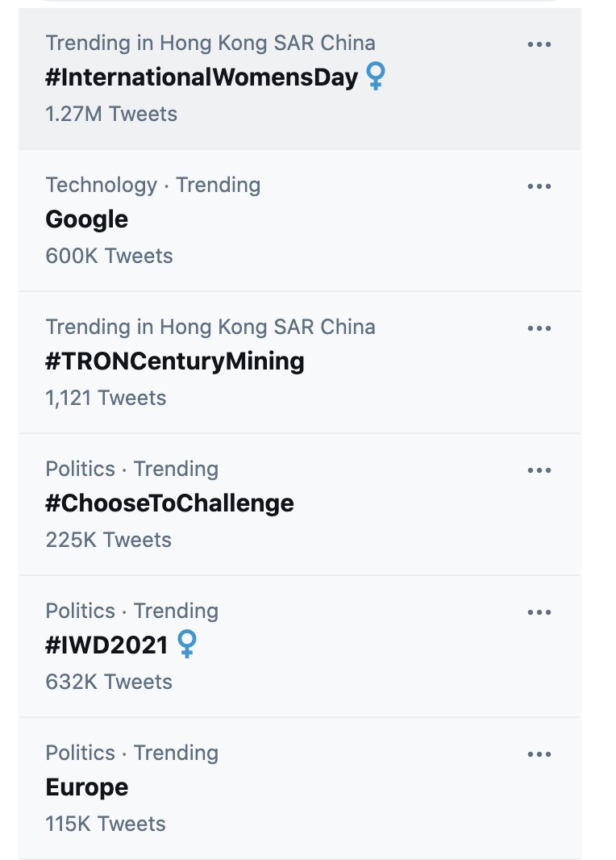
Task: Click the 1,121 Tweets count
Action: (x=106, y=399)
